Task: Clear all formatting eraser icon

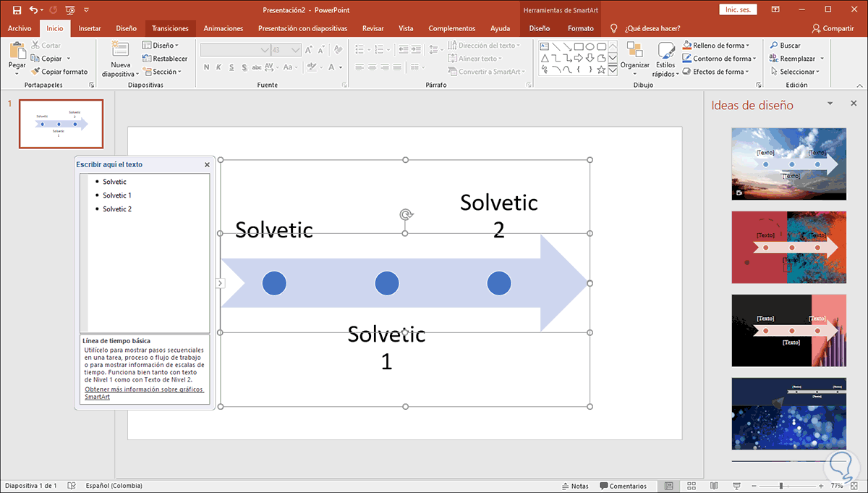Action: 339,50
